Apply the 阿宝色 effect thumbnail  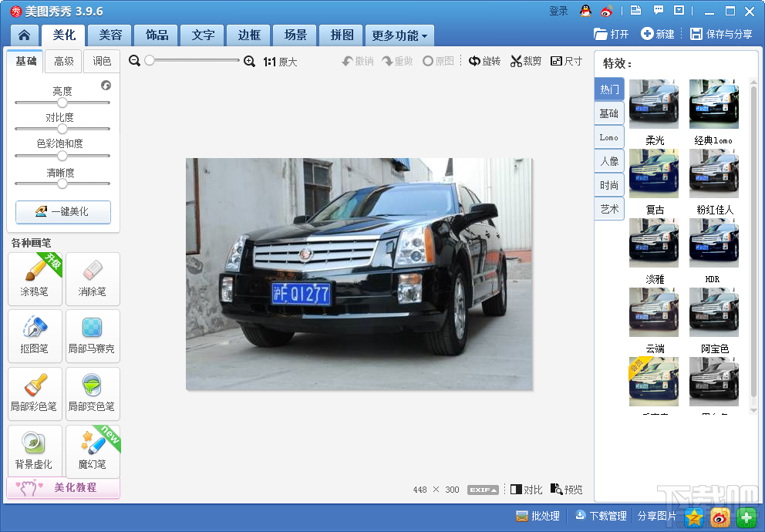click(714, 312)
